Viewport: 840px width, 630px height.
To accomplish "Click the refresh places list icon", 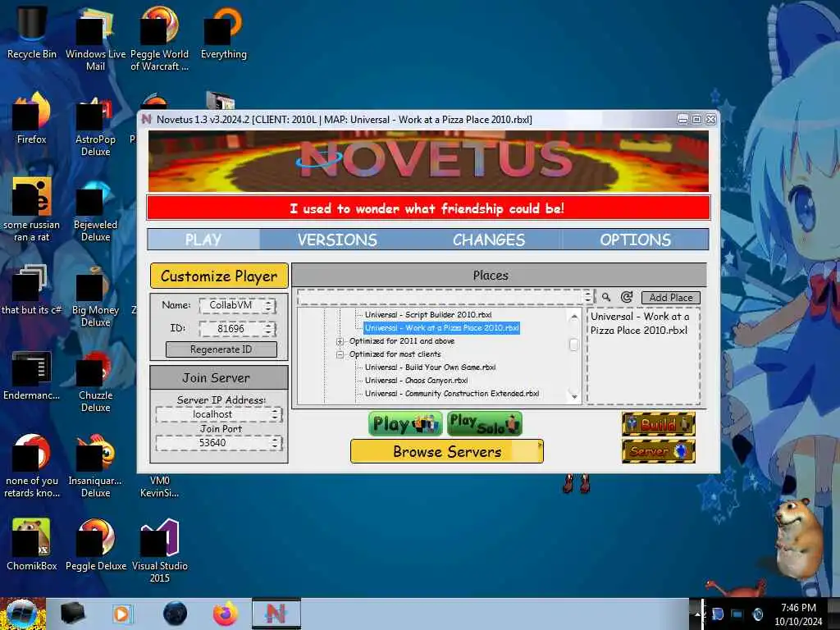I will (x=626, y=297).
